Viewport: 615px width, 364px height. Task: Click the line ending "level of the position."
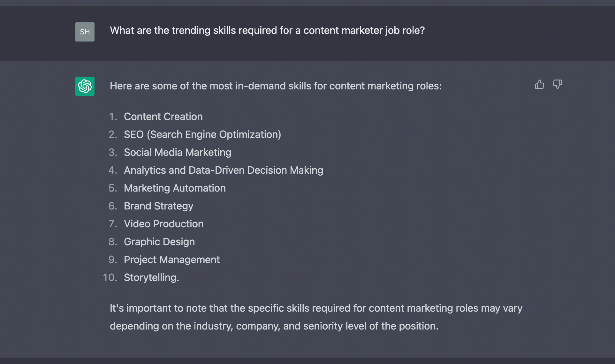[x=274, y=326]
